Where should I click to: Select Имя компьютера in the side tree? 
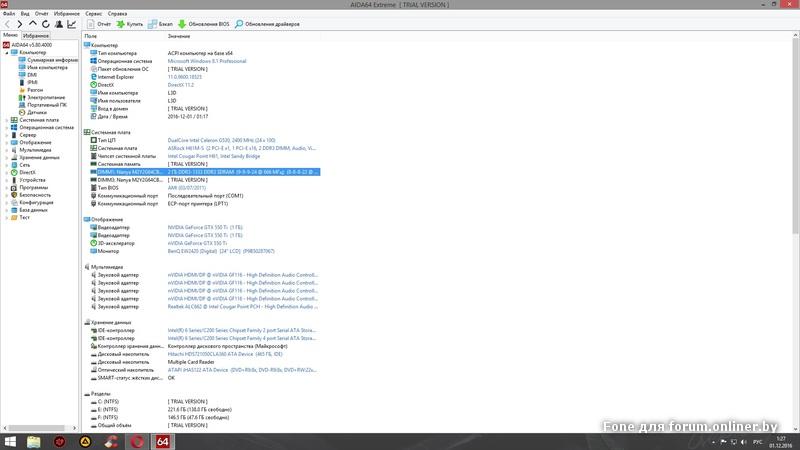pyautogui.click(x=43, y=67)
